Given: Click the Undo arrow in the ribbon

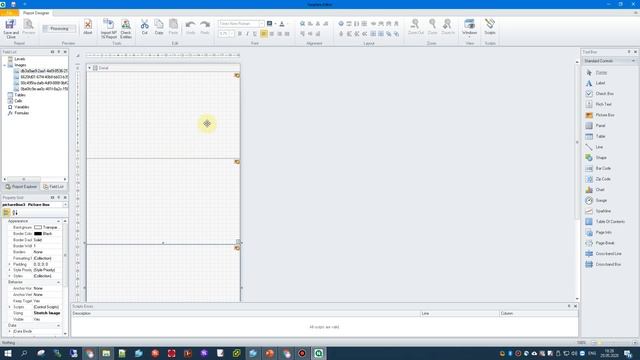Looking at the screenshot, I should pos(190,27).
